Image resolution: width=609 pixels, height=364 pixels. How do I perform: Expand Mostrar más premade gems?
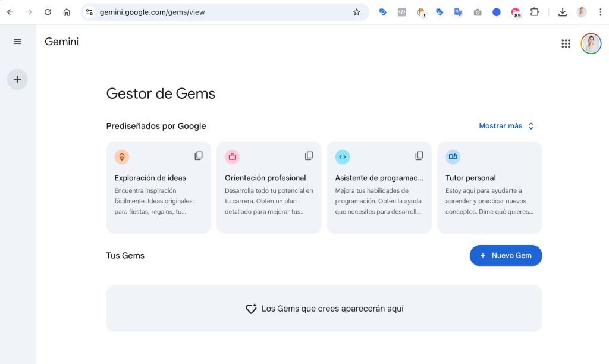coord(507,126)
